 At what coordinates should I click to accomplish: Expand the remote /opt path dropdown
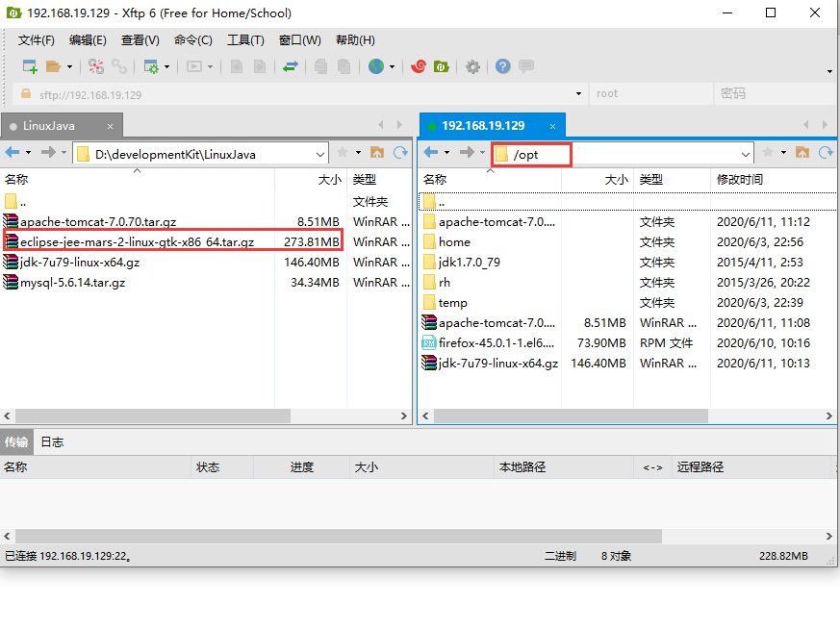click(x=745, y=154)
